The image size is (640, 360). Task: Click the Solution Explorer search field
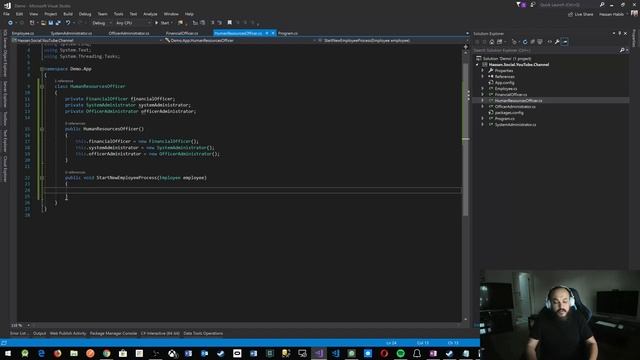[545, 50]
